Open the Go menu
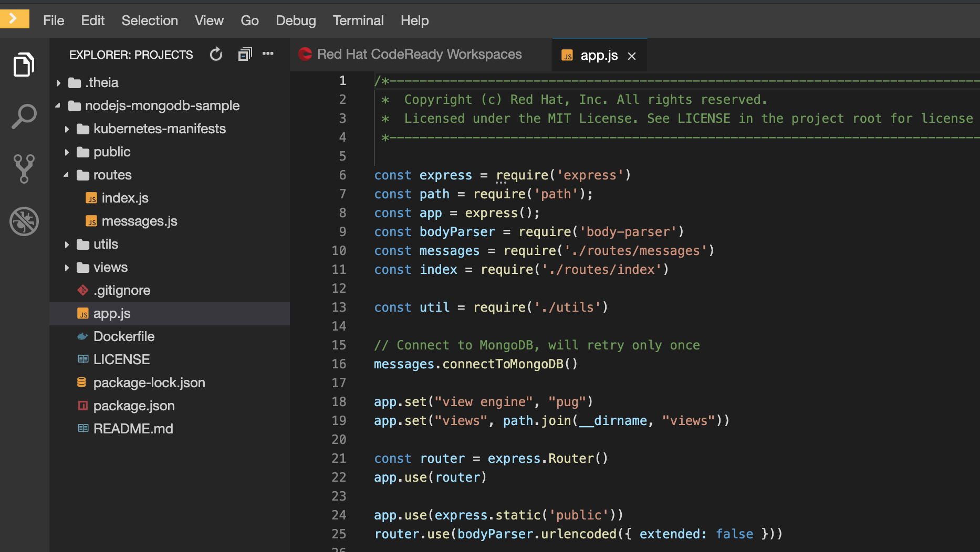 249,20
